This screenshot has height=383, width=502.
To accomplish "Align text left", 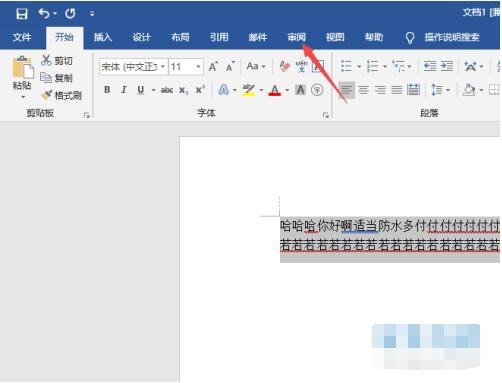I will coord(347,90).
